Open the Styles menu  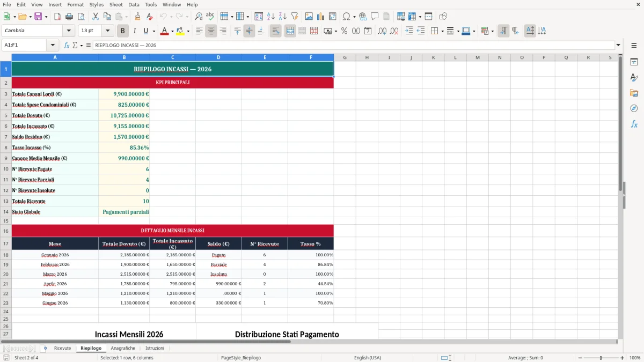[97, 4]
